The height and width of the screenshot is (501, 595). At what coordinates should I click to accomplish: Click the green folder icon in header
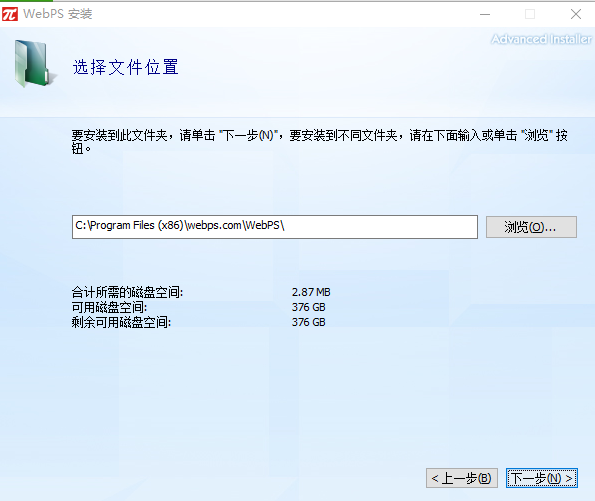click(x=35, y=63)
